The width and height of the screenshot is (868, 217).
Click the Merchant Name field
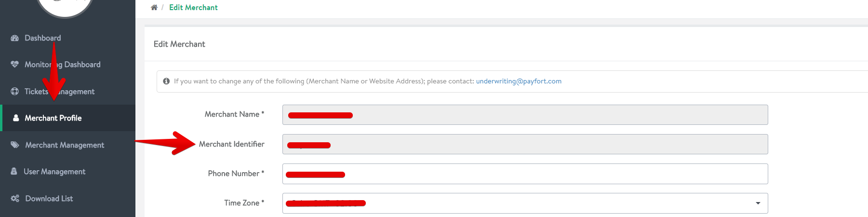pyautogui.click(x=525, y=115)
